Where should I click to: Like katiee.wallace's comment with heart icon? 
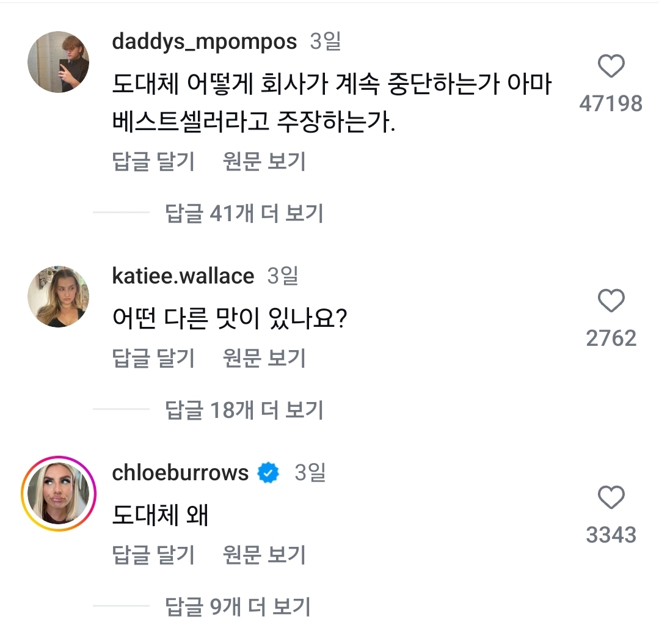[611, 301]
